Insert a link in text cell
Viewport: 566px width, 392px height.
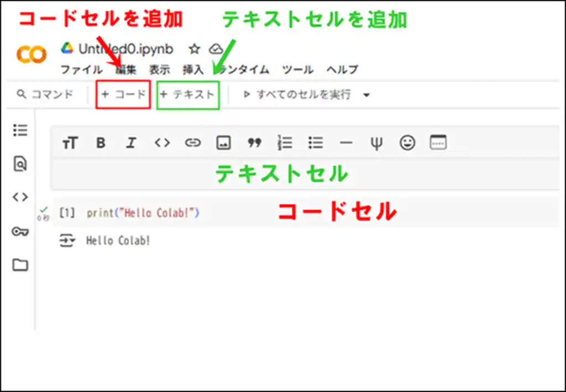(193, 143)
